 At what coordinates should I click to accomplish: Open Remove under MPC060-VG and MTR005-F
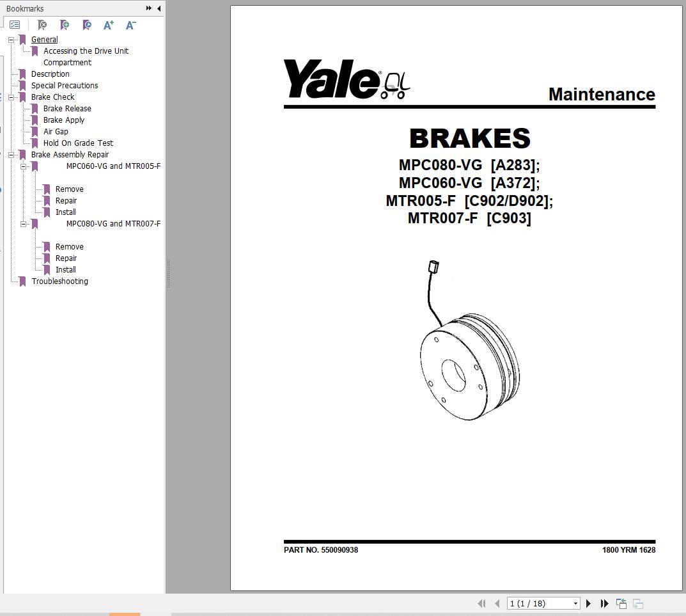click(x=69, y=189)
